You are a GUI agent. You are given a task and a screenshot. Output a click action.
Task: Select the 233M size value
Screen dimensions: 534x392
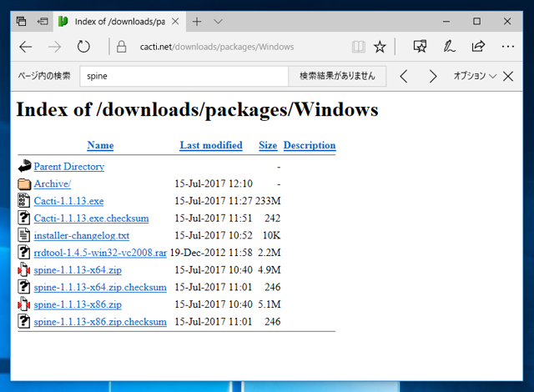[268, 201]
